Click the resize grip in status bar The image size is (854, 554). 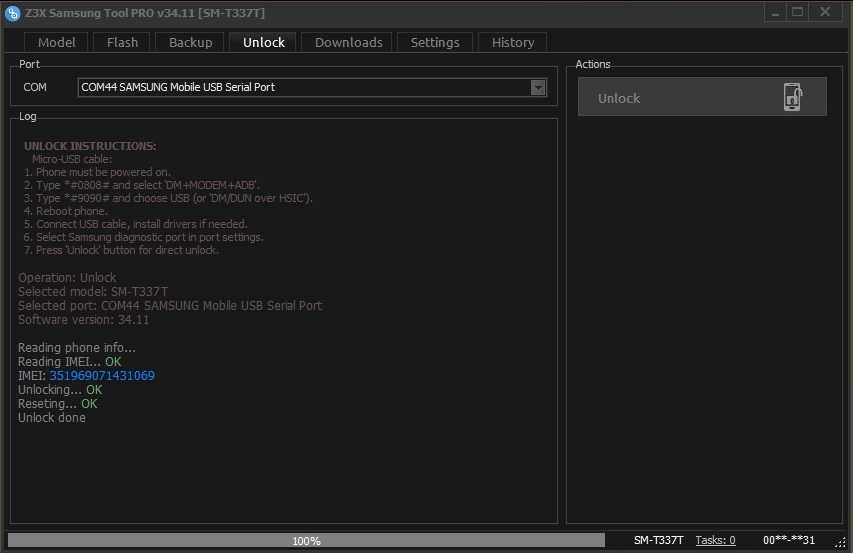click(x=840, y=541)
